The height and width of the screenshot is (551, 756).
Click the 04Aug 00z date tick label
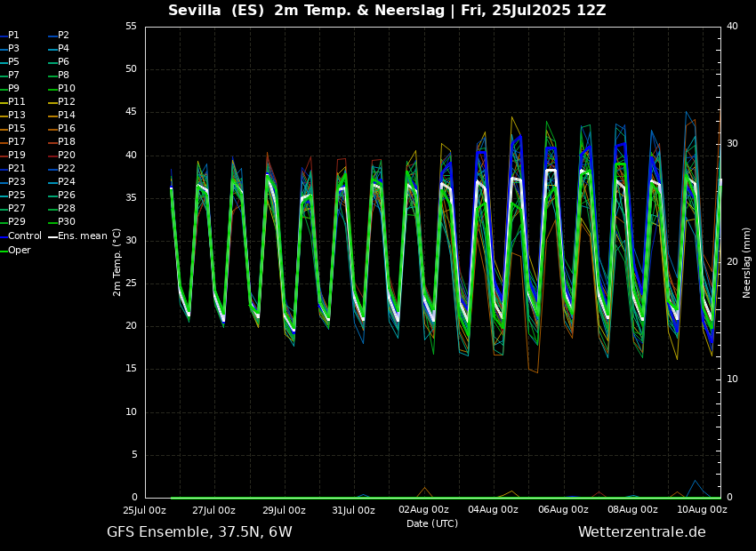click(493, 510)
